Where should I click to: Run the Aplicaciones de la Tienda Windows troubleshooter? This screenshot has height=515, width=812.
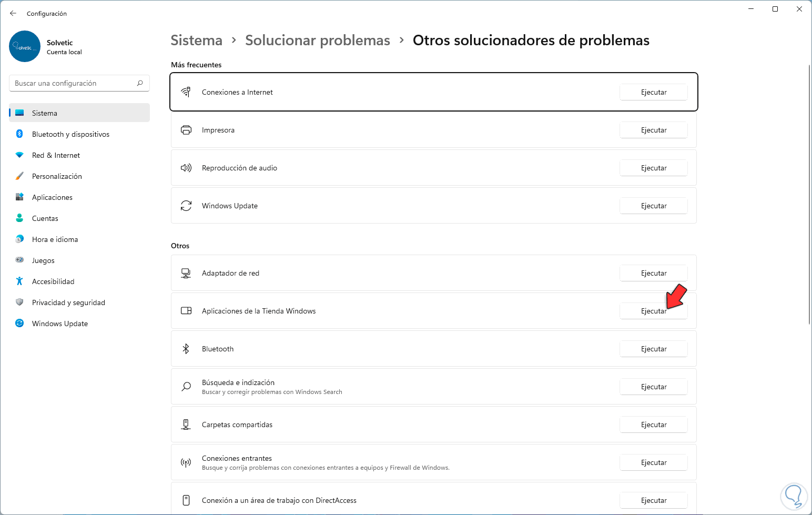pos(653,311)
